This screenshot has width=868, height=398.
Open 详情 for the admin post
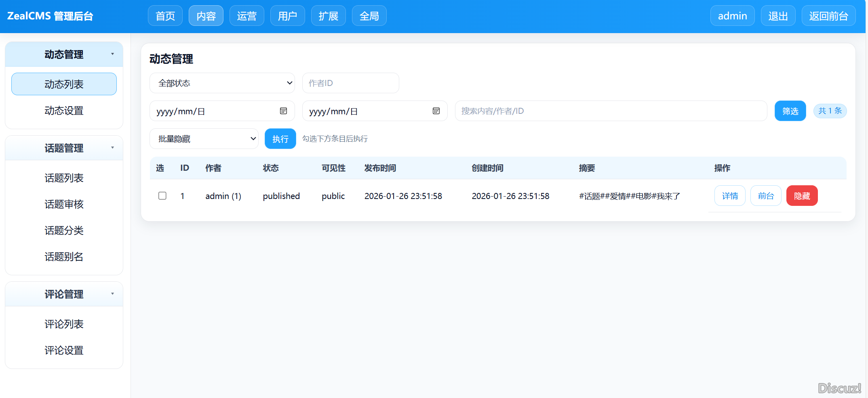pos(729,195)
